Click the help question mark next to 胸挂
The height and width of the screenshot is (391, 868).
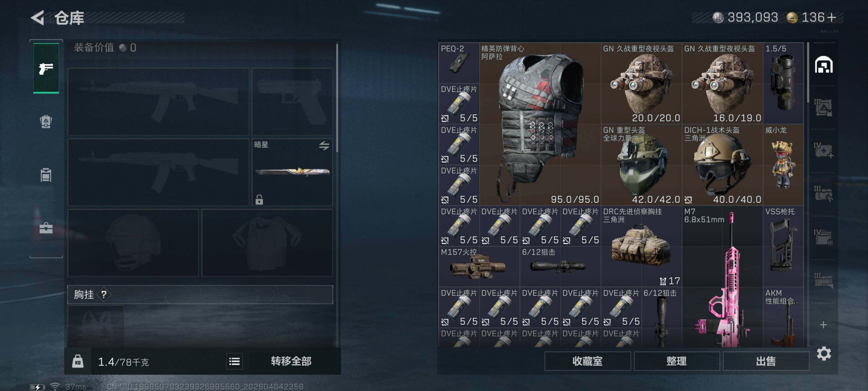point(104,294)
